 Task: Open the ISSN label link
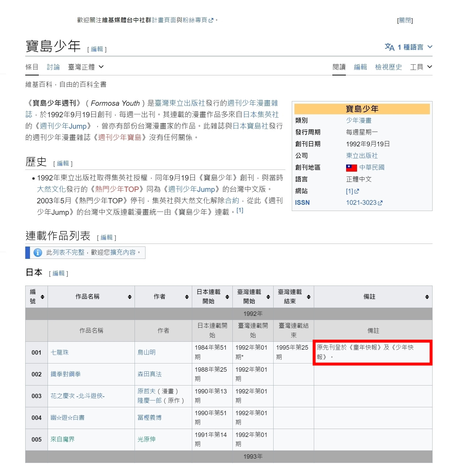pos(302,203)
